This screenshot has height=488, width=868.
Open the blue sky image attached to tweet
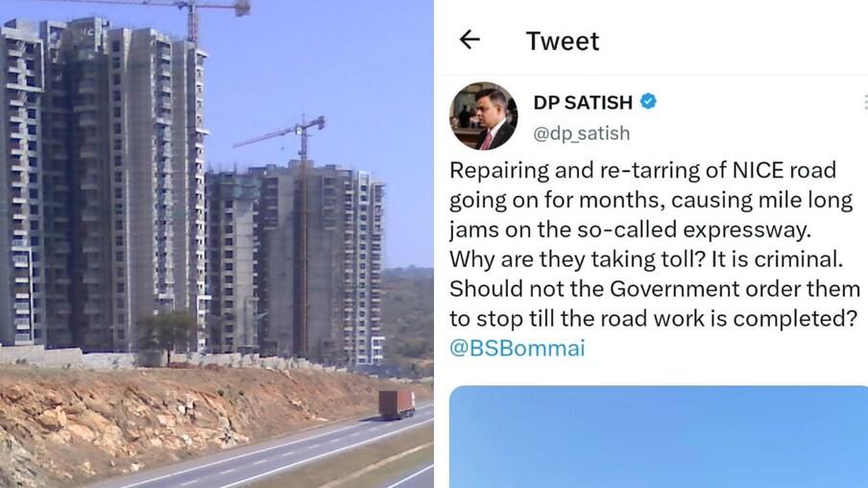659,437
